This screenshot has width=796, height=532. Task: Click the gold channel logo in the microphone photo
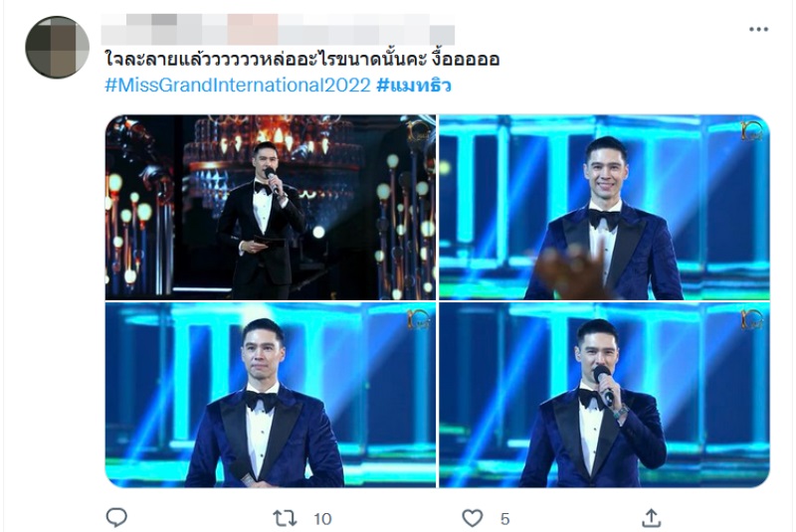tap(751, 319)
